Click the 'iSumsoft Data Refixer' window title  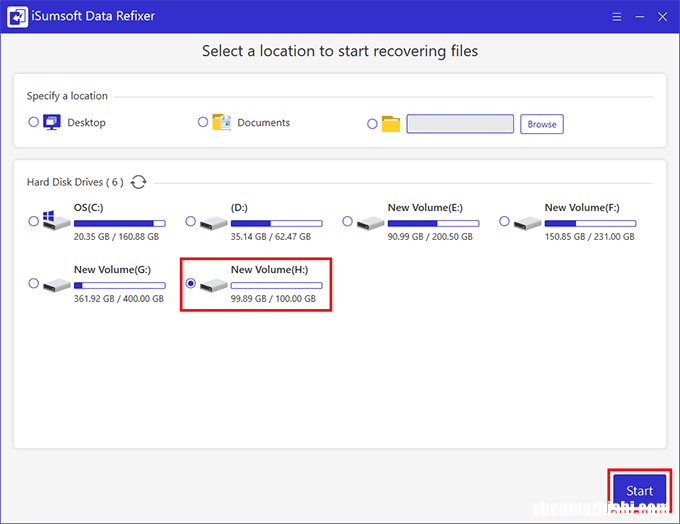coord(93,16)
